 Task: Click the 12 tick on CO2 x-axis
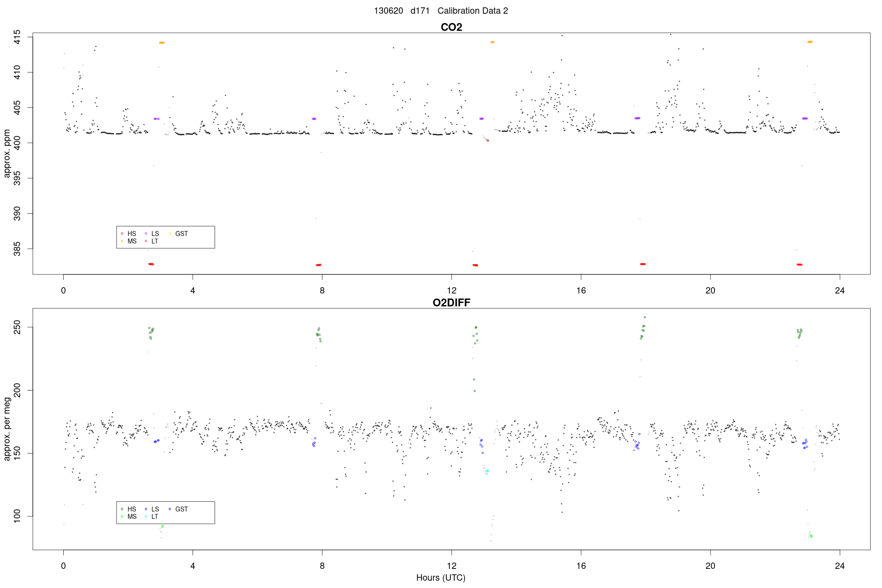(x=451, y=291)
